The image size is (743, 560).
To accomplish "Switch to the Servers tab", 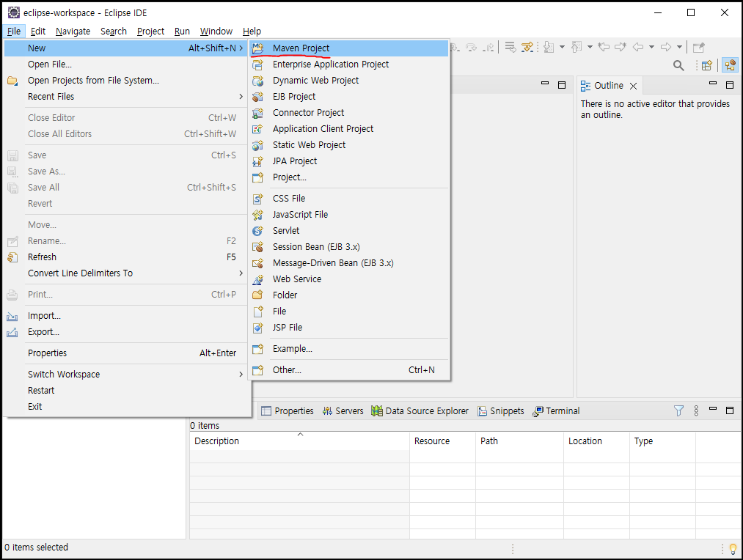I will pos(343,411).
